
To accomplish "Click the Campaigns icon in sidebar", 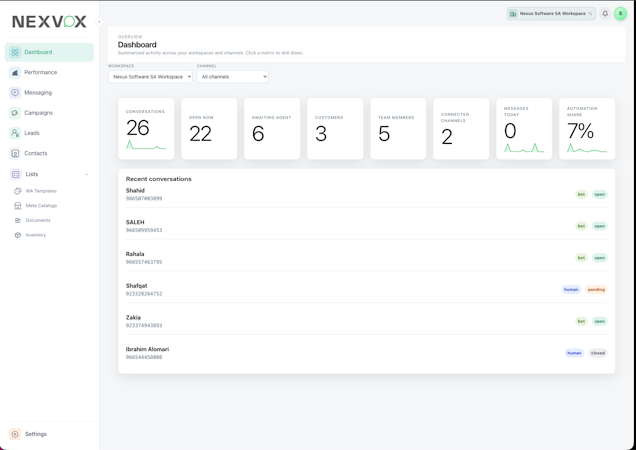I will point(15,113).
